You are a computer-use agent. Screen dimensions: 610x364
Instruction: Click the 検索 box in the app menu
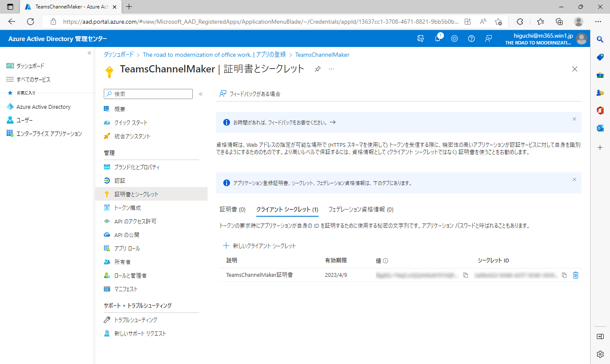tap(148, 94)
